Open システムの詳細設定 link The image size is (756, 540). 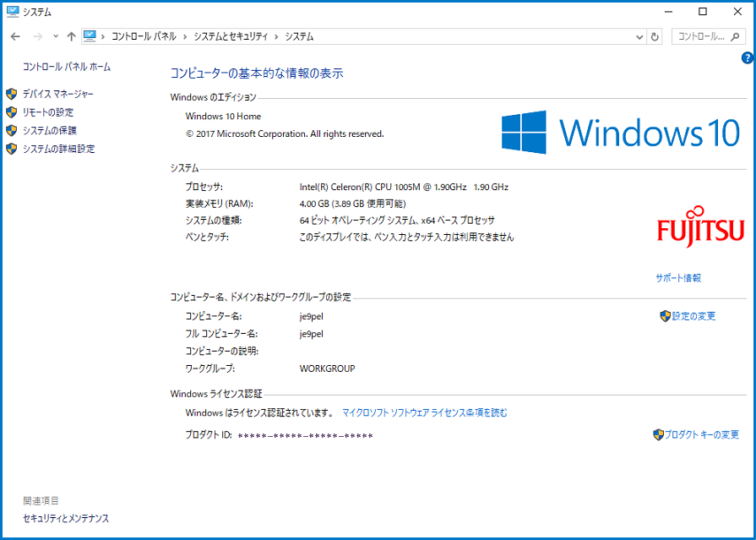59,149
